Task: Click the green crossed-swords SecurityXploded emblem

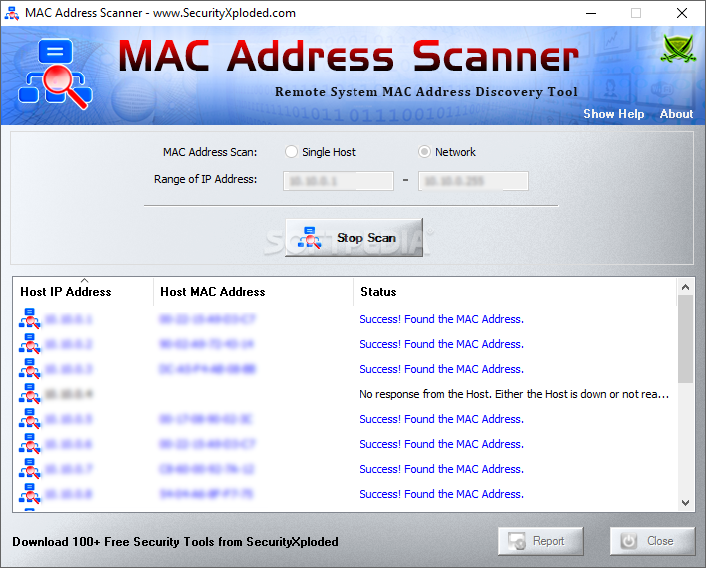Action: pos(678,48)
